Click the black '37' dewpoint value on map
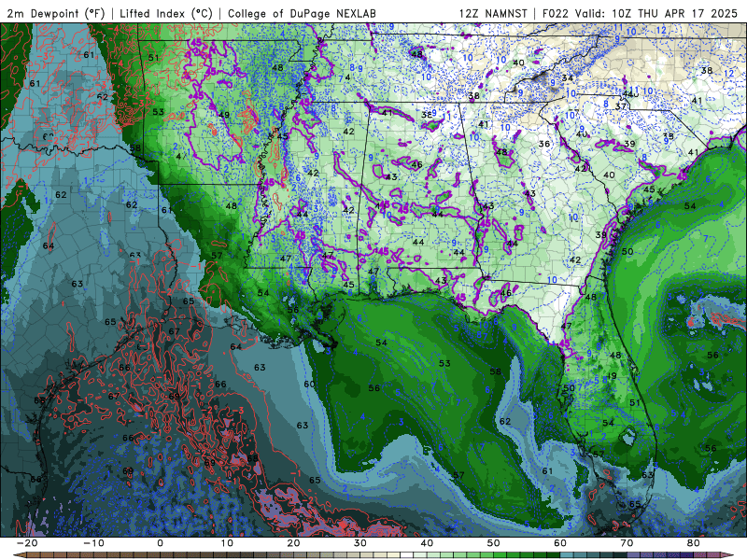The height and width of the screenshot is (560, 747). coord(620,106)
